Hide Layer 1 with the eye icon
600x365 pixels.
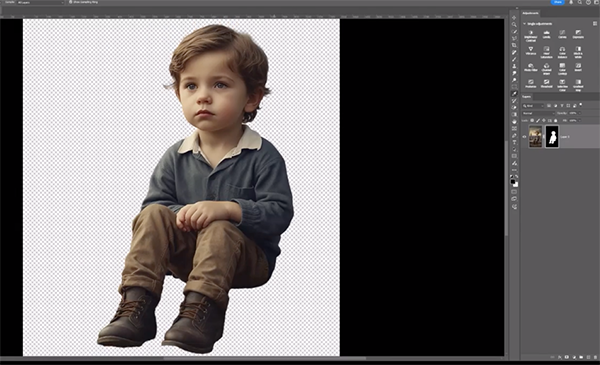[x=524, y=137]
